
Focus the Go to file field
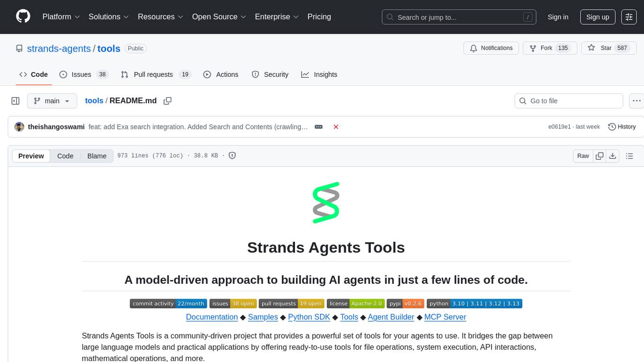click(x=569, y=101)
